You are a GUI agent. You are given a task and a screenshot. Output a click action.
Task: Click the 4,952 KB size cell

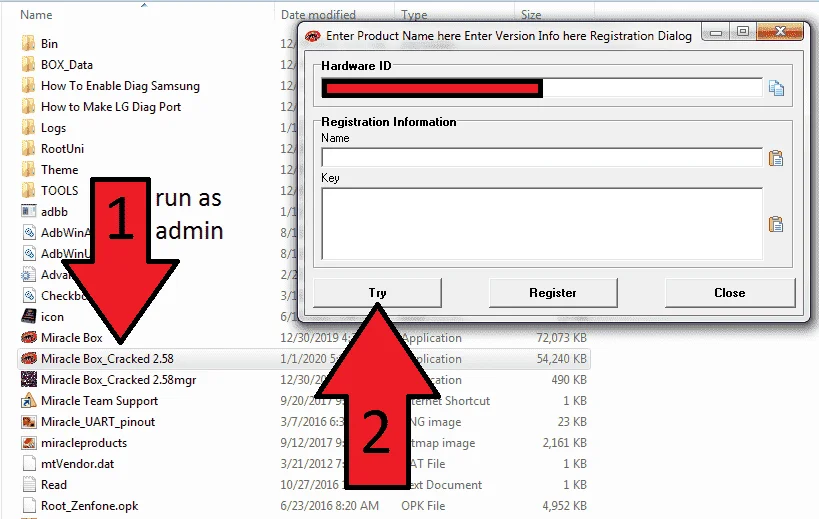(x=565, y=506)
